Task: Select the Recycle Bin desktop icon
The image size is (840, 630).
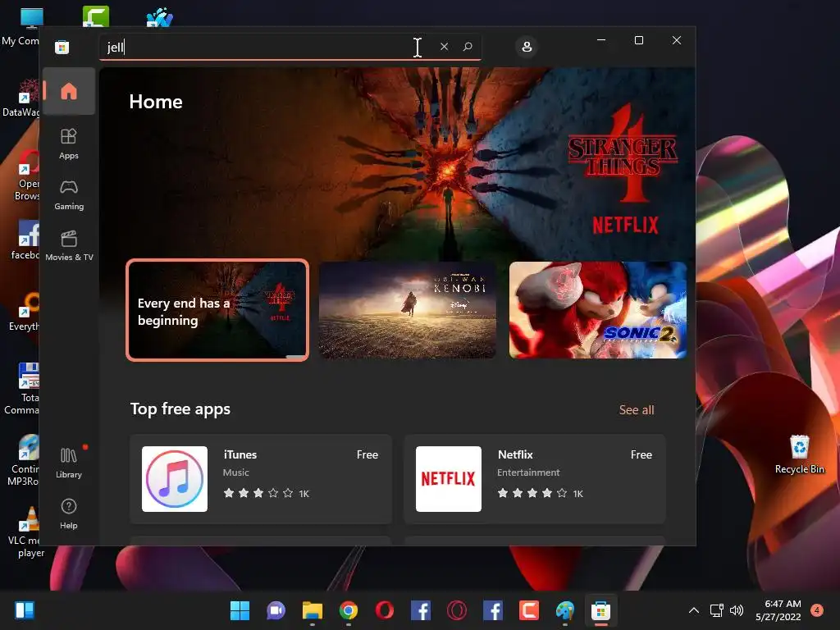Action: 799,454
